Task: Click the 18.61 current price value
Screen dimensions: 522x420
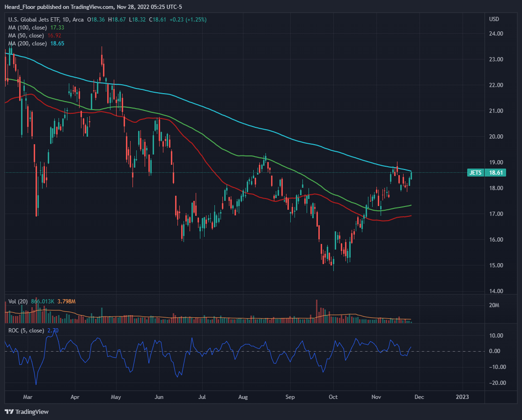Action: (496, 172)
